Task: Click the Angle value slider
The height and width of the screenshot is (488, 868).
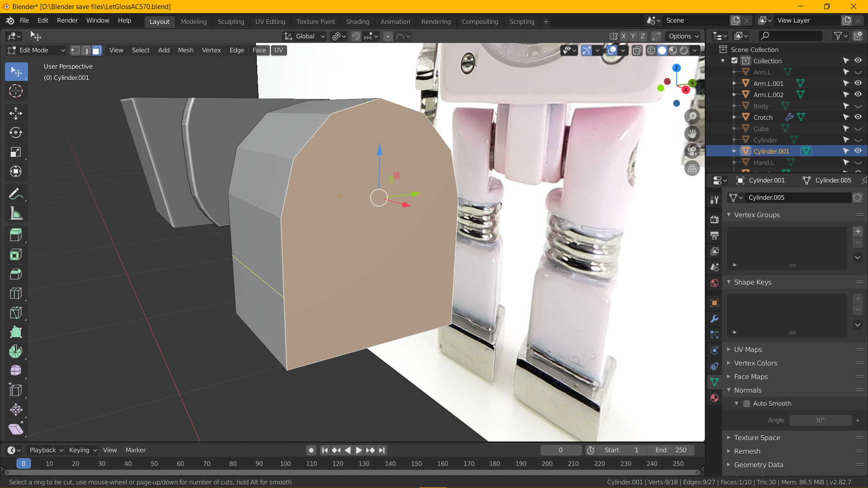Action: coord(820,420)
